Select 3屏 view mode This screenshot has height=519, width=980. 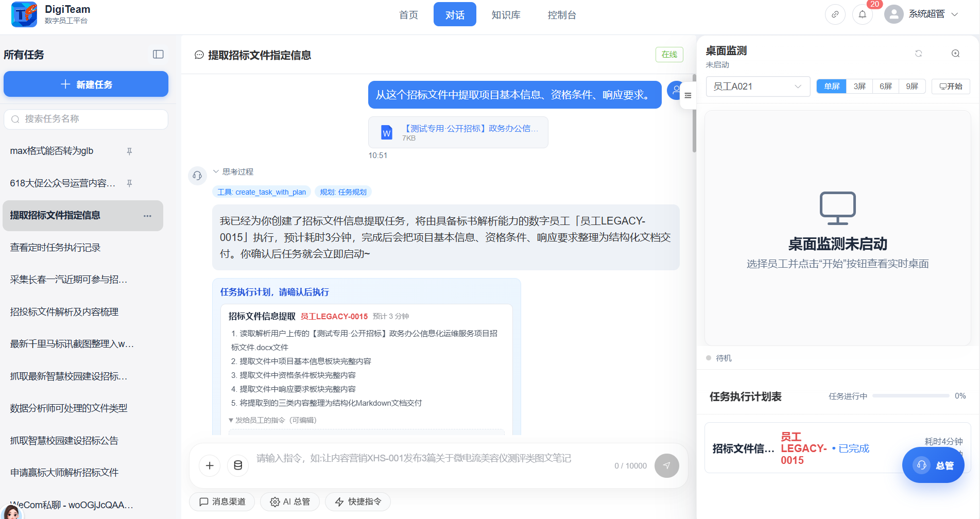point(859,86)
